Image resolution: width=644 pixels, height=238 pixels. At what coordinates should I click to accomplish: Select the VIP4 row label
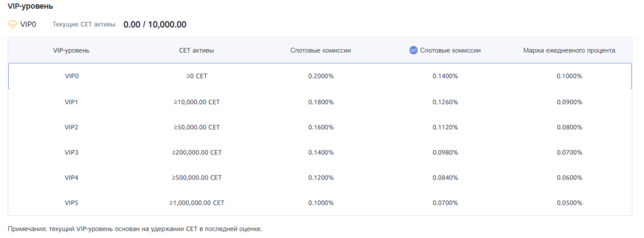click(x=72, y=178)
